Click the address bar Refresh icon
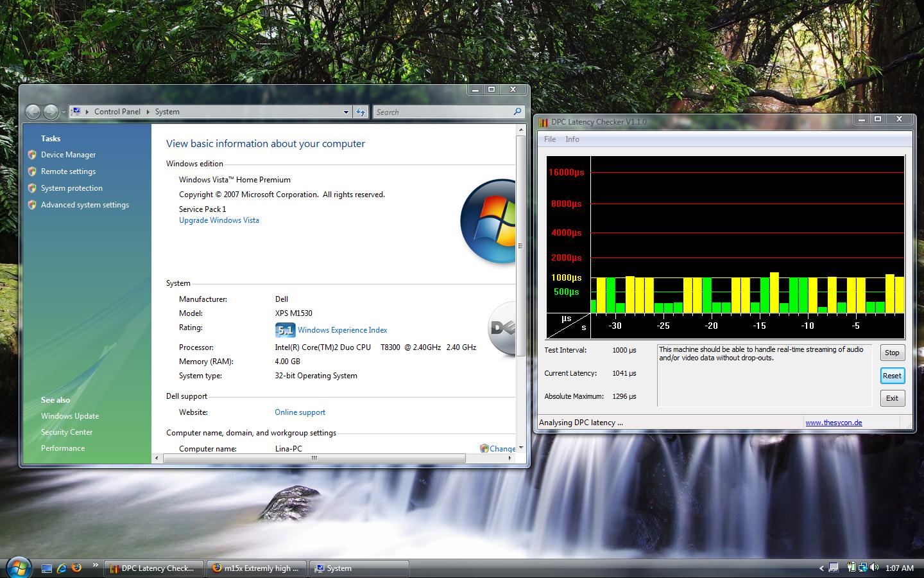Image resolution: width=924 pixels, height=578 pixels. click(x=361, y=112)
